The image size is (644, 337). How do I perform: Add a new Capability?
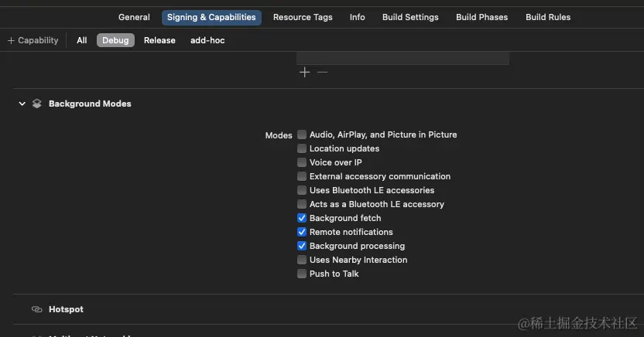[33, 40]
